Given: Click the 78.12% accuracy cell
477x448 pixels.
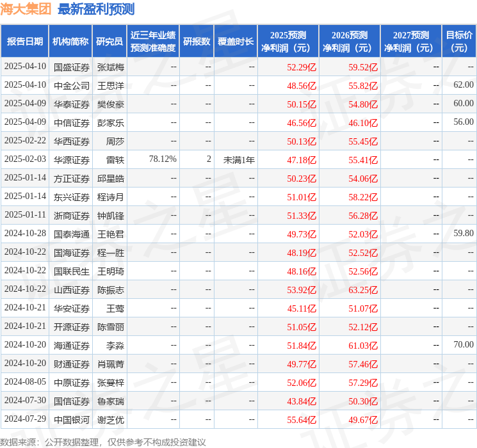Looking at the screenshot, I should click(x=163, y=159).
